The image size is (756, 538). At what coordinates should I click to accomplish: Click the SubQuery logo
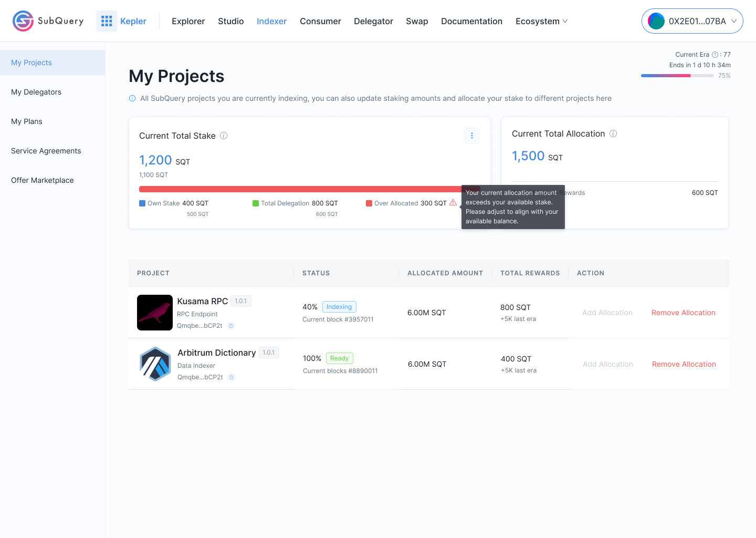pos(48,21)
